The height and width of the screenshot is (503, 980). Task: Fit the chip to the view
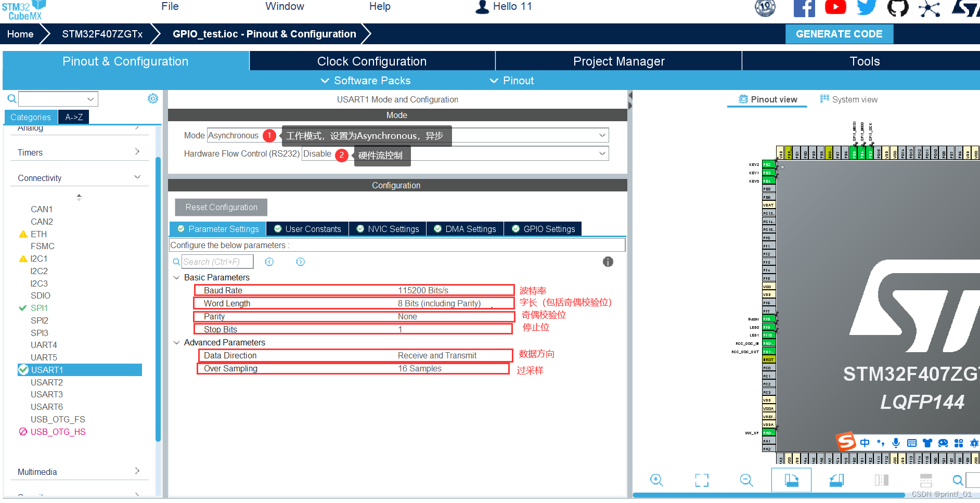click(702, 480)
